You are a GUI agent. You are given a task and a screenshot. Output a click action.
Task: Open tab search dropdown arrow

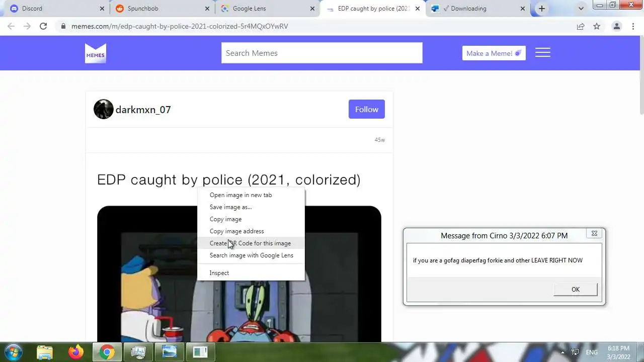(x=581, y=9)
